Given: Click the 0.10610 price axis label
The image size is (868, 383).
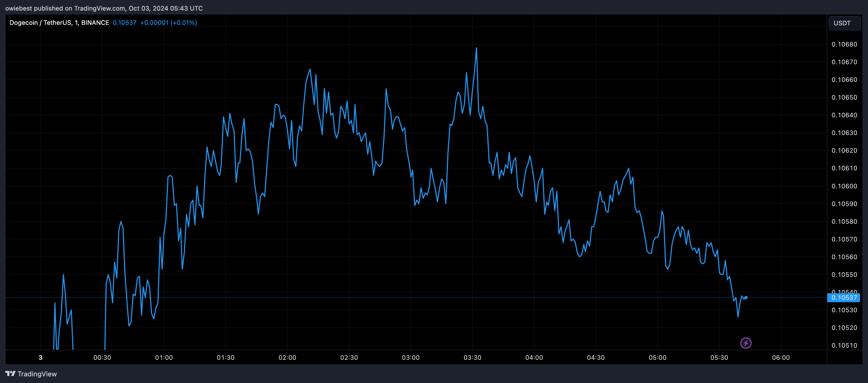Looking at the screenshot, I should (844, 168).
